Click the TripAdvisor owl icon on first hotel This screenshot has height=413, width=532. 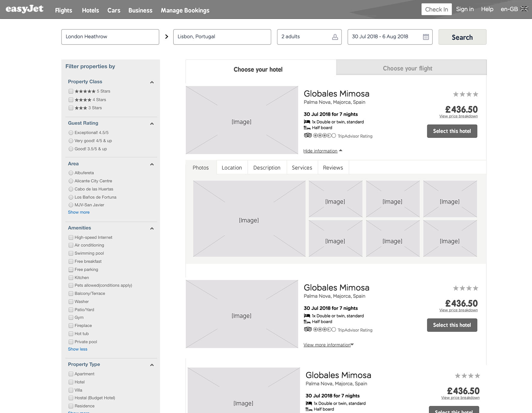click(x=307, y=136)
